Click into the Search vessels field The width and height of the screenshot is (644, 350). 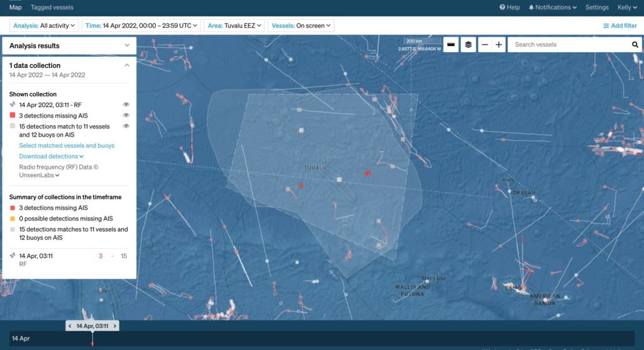[569, 45]
